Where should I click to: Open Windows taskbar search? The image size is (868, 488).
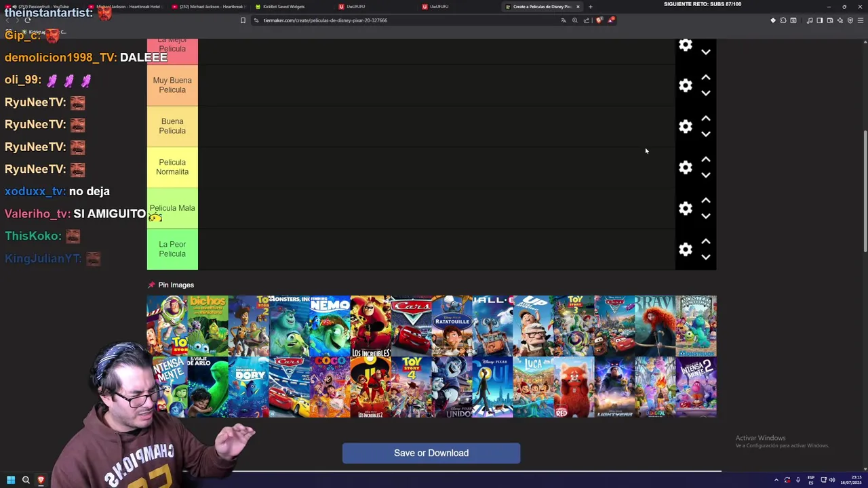(x=26, y=480)
